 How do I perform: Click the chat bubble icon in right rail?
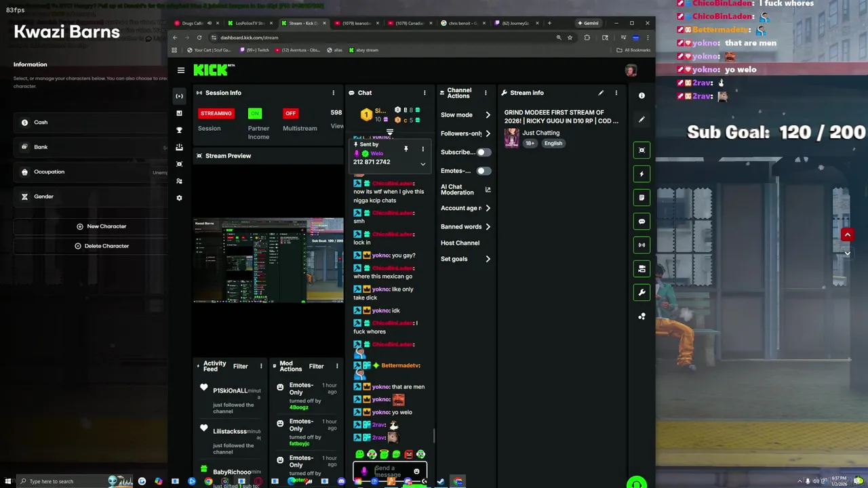click(x=642, y=221)
